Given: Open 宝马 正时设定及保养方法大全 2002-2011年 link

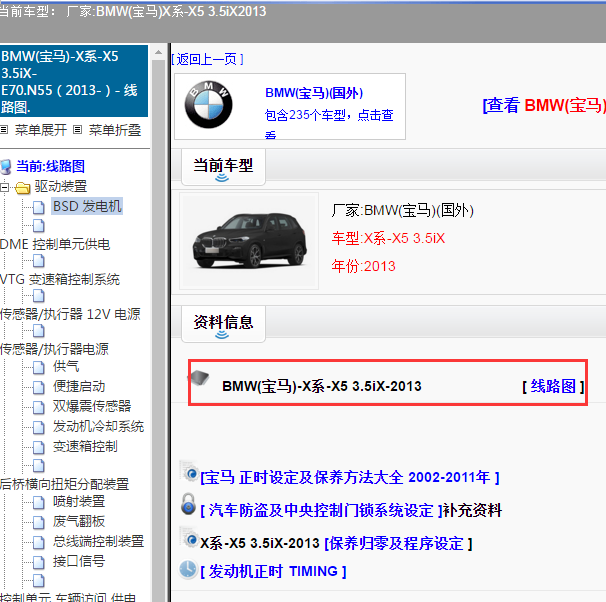Looking at the screenshot, I should coord(350,478).
